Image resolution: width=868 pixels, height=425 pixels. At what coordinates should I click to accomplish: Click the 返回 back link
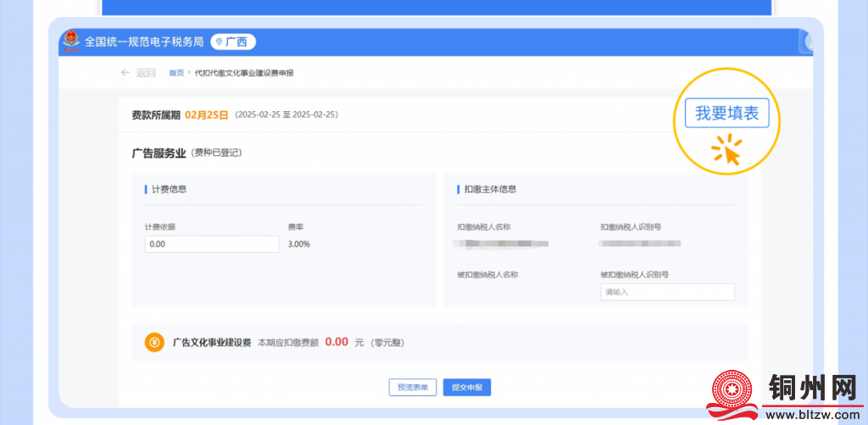146,73
